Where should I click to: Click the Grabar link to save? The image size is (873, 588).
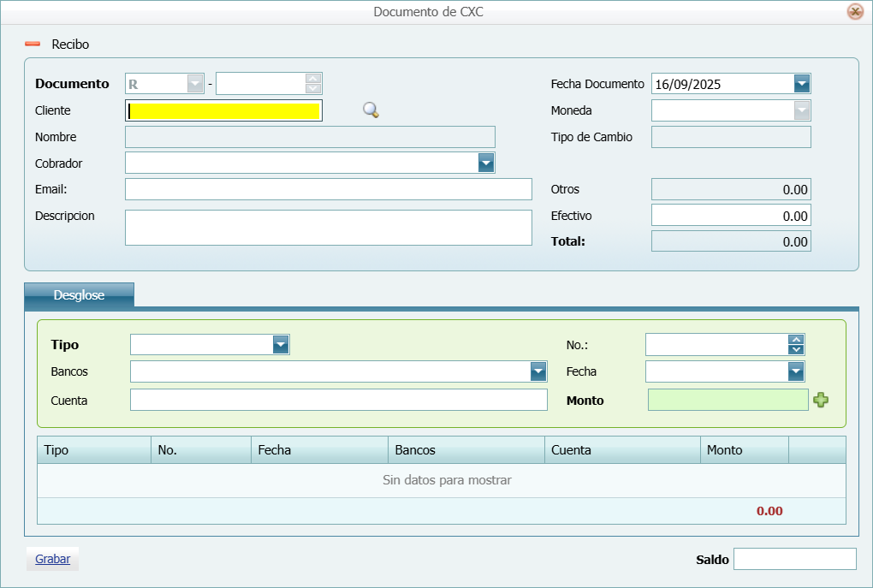(x=52, y=560)
